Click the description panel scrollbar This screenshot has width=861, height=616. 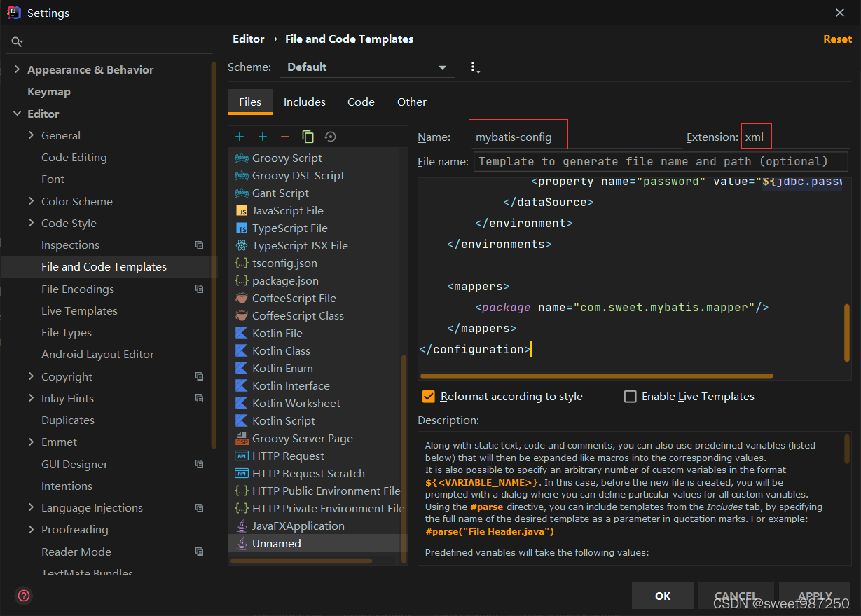pyautogui.click(x=847, y=449)
